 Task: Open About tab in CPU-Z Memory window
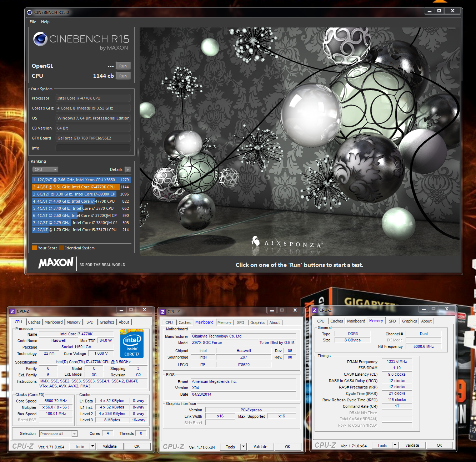click(x=426, y=321)
